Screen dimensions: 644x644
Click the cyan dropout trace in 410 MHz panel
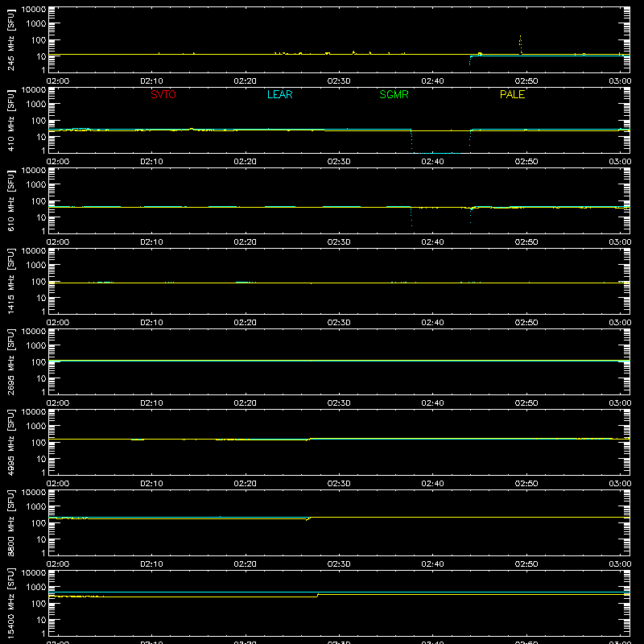pyautogui.click(x=440, y=142)
